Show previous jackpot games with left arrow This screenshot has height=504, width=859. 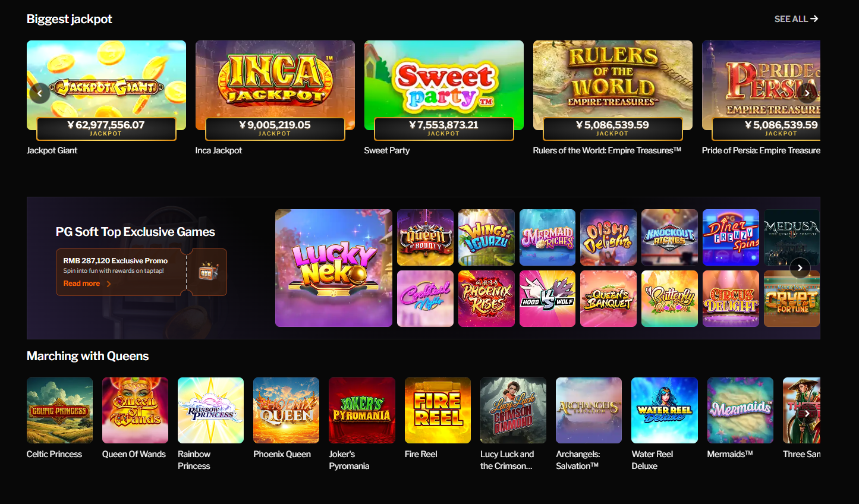coord(40,93)
